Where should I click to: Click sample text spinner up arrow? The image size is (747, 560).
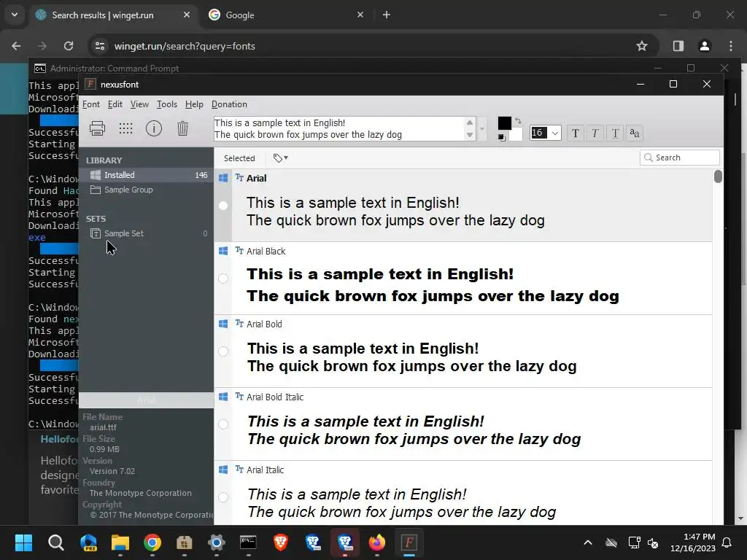point(470,122)
